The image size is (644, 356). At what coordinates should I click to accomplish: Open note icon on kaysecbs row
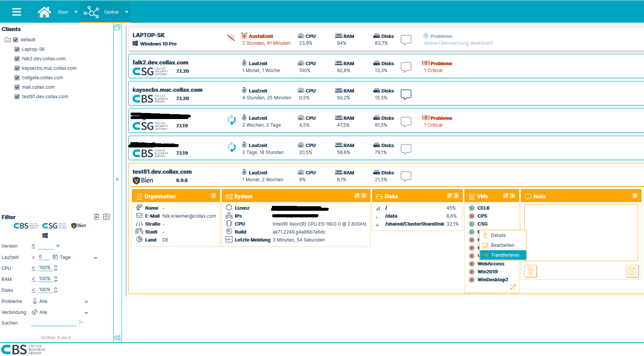406,94
